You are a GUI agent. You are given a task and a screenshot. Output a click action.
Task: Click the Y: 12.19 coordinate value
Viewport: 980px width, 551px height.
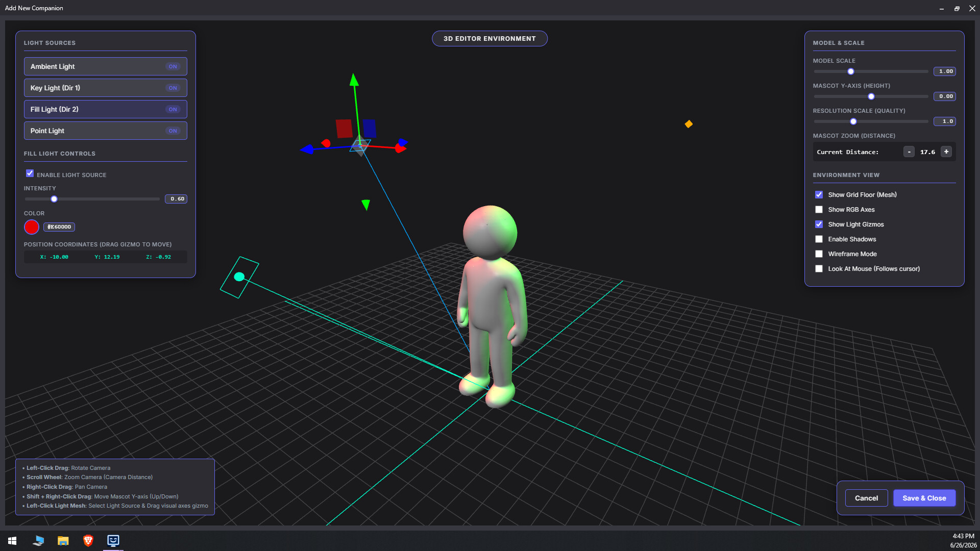tap(107, 257)
